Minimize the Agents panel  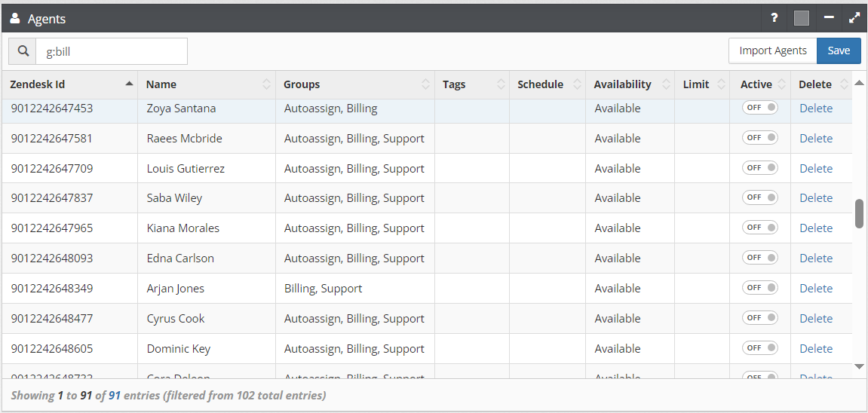point(829,18)
